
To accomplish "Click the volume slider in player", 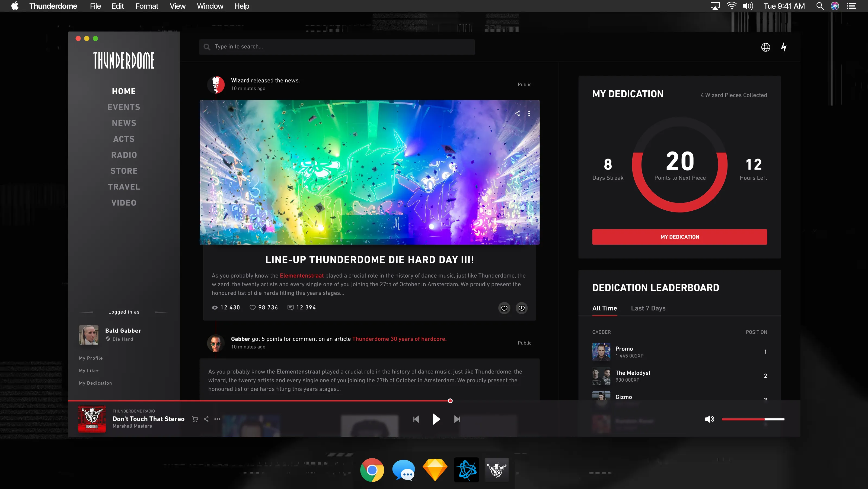I will (x=753, y=419).
